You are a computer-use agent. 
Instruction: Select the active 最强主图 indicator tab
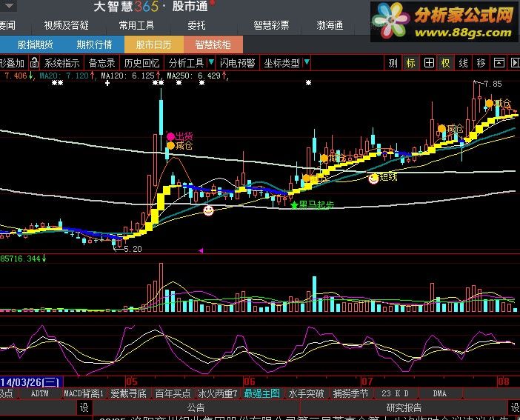pyautogui.click(x=262, y=393)
